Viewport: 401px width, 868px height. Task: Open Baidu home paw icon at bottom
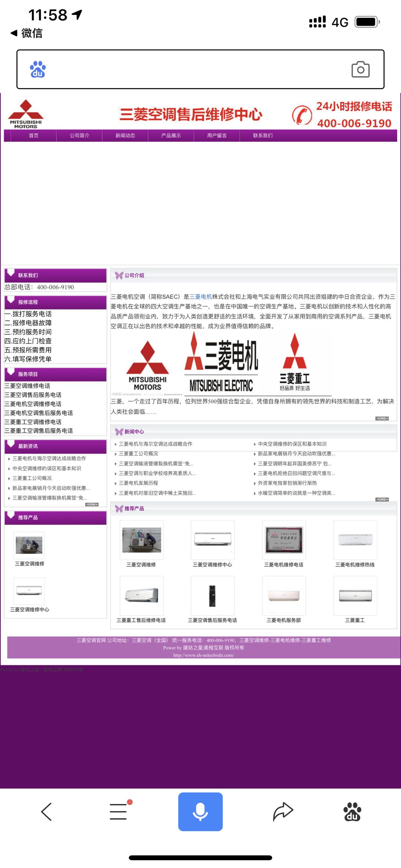tap(352, 812)
